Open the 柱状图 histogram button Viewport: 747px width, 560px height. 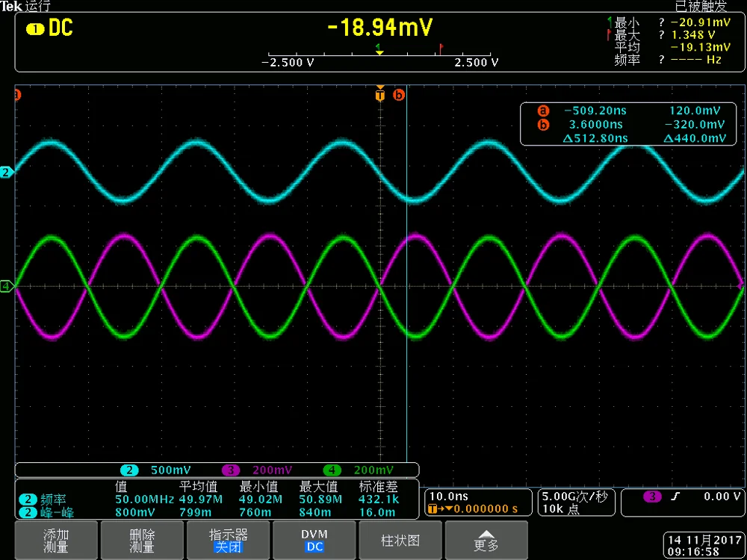coord(400,540)
